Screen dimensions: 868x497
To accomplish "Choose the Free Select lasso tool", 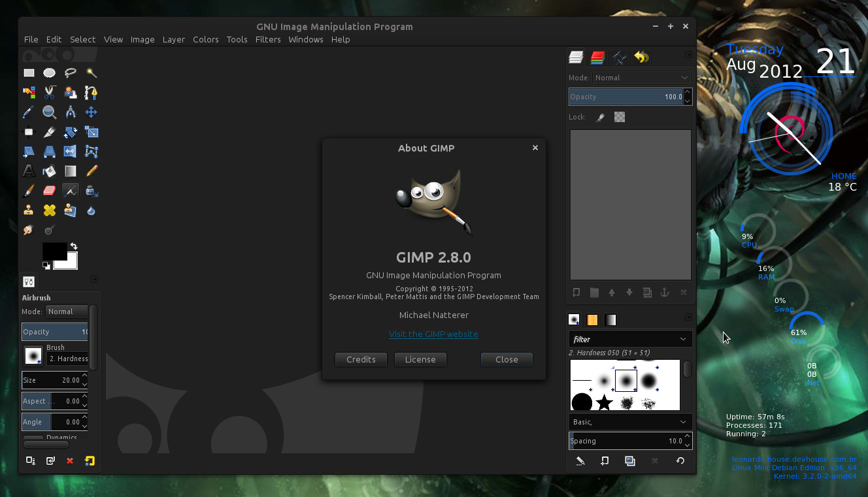I will click(x=71, y=73).
